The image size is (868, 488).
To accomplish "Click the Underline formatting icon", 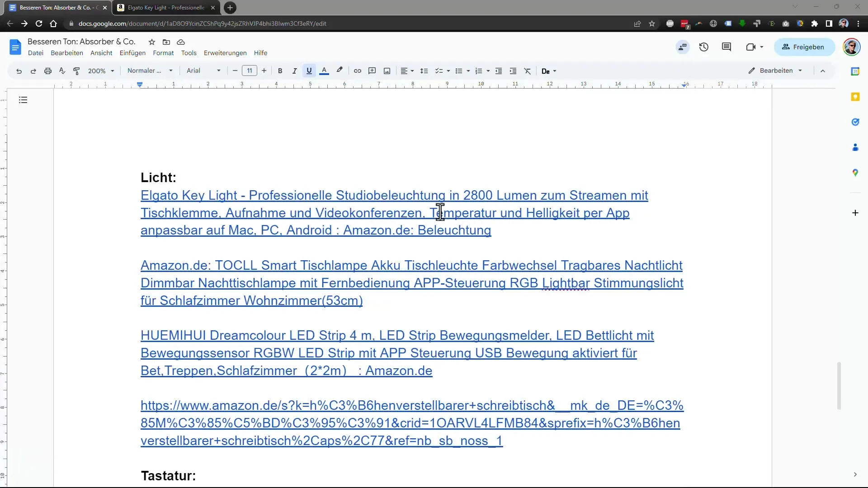I will [309, 71].
